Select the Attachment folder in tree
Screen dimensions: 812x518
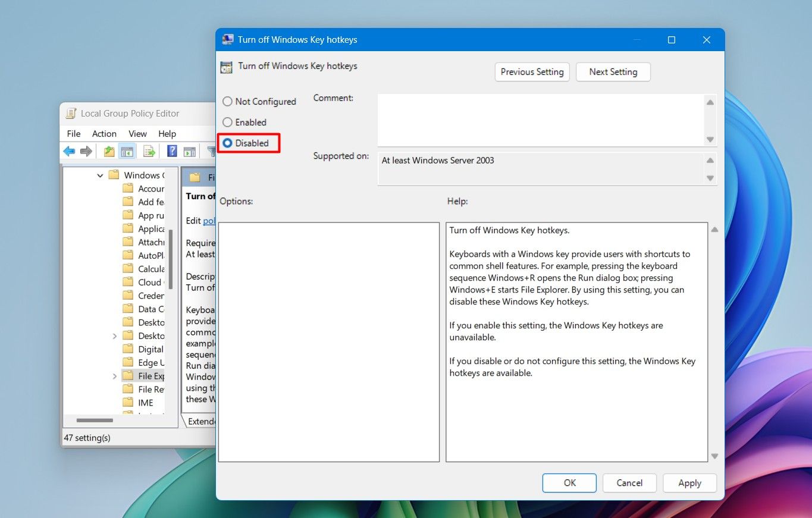point(143,243)
